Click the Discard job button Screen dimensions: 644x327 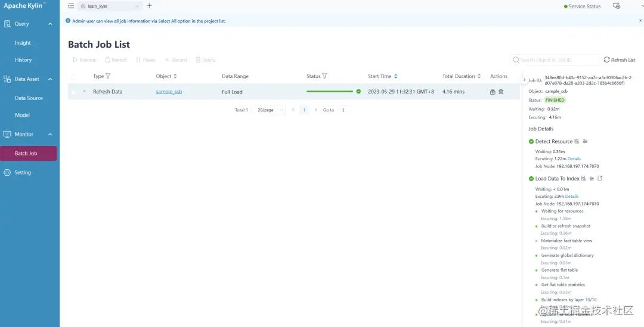(x=176, y=60)
